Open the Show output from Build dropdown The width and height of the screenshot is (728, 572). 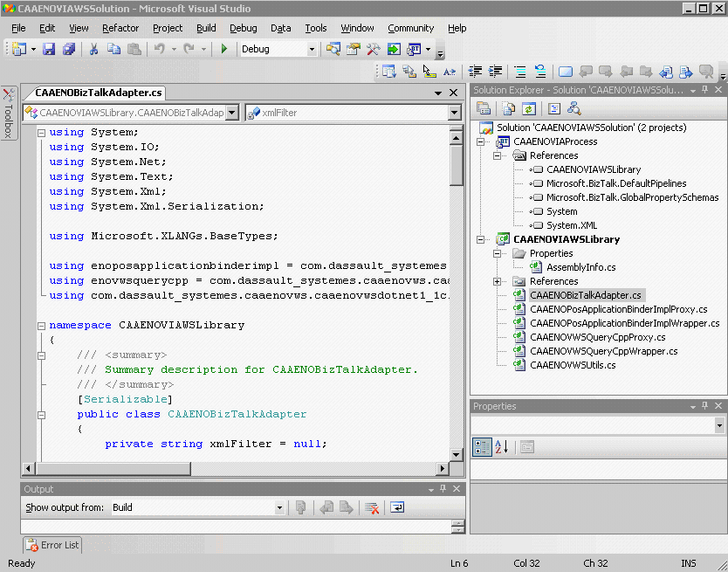point(279,507)
